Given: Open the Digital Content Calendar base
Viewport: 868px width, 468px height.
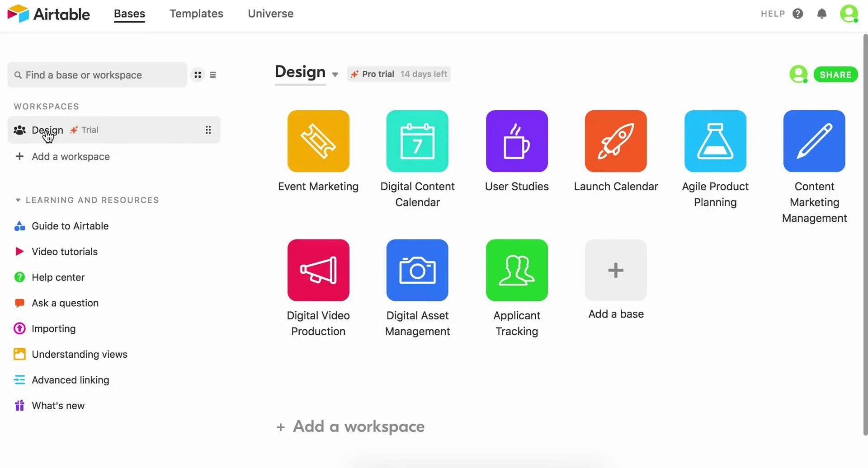Looking at the screenshot, I should [417, 141].
